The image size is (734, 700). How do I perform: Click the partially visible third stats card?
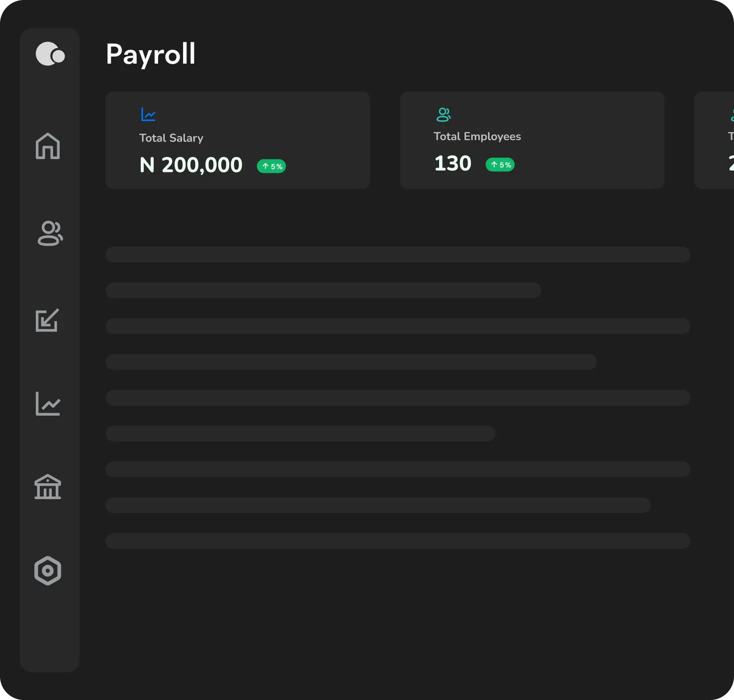click(x=716, y=140)
